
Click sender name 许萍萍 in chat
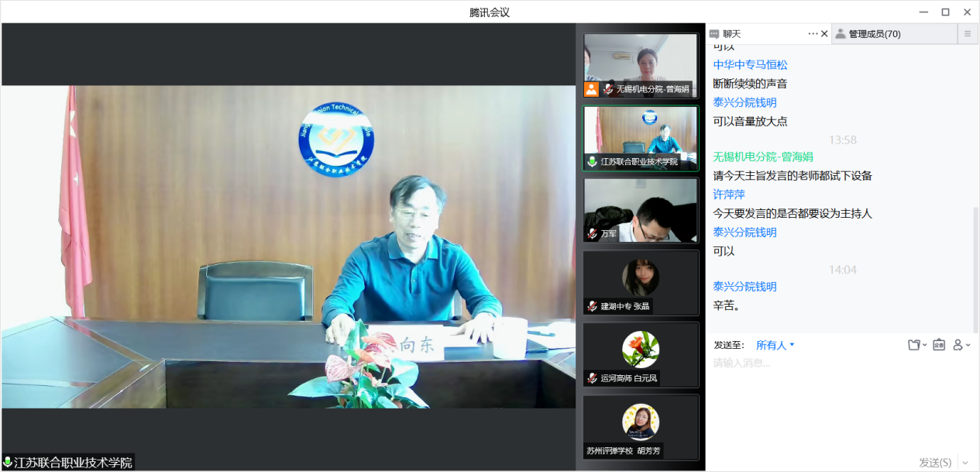click(729, 195)
